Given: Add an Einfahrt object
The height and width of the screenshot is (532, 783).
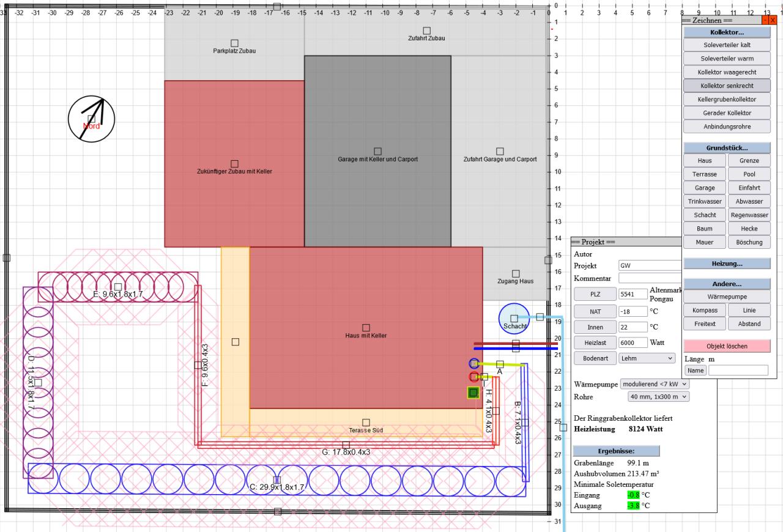Looking at the screenshot, I should pyautogui.click(x=749, y=188).
